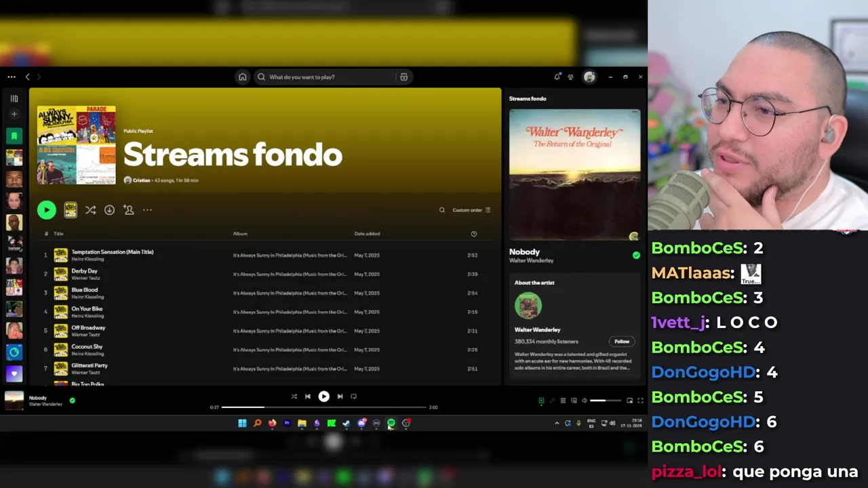The width and height of the screenshot is (868, 488).
Task: Toggle saved checkmark in Now Playing panel
Action: point(636,256)
